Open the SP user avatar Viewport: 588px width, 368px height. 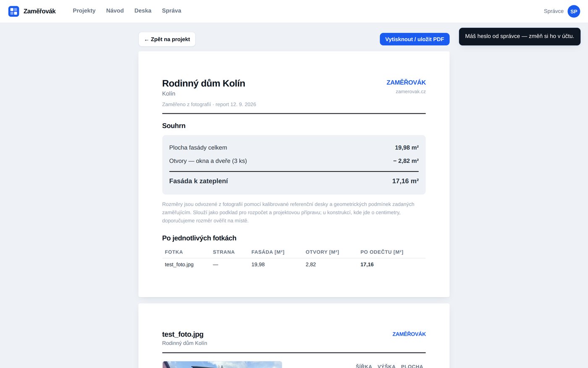[574, 11]
